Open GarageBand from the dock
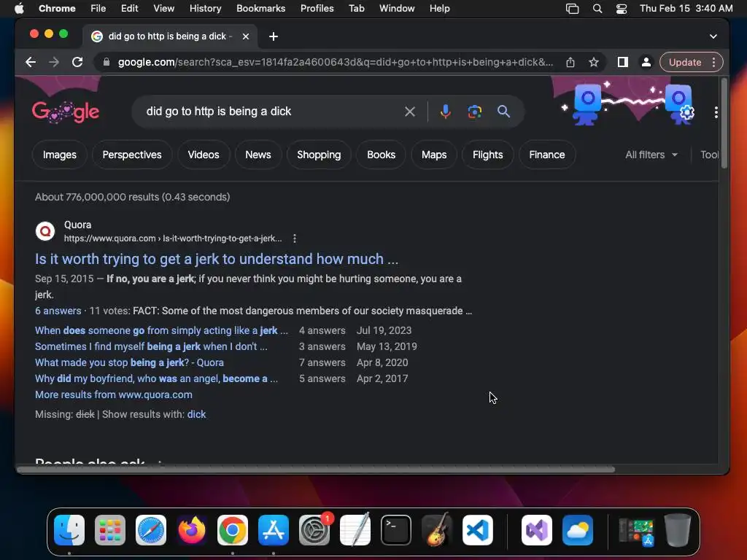Screen dimensions: 747x560 click(437, 530)
